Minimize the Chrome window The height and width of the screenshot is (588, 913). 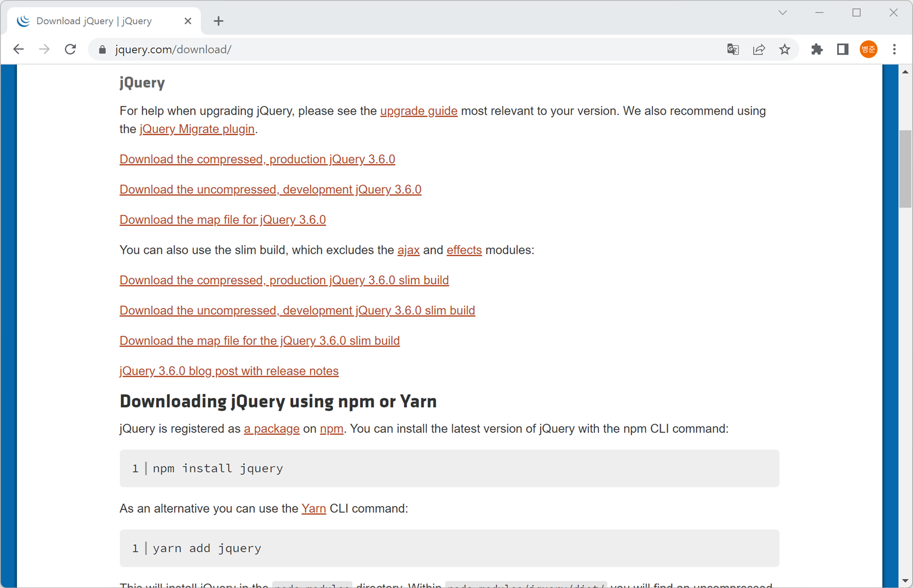[819, 12]
